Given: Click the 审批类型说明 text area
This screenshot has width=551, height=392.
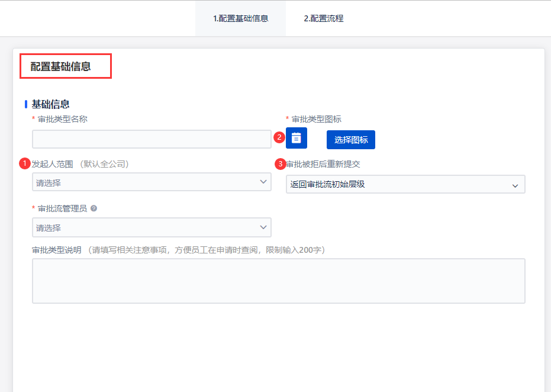Looking at the screenshot, I should click(279, 281).
